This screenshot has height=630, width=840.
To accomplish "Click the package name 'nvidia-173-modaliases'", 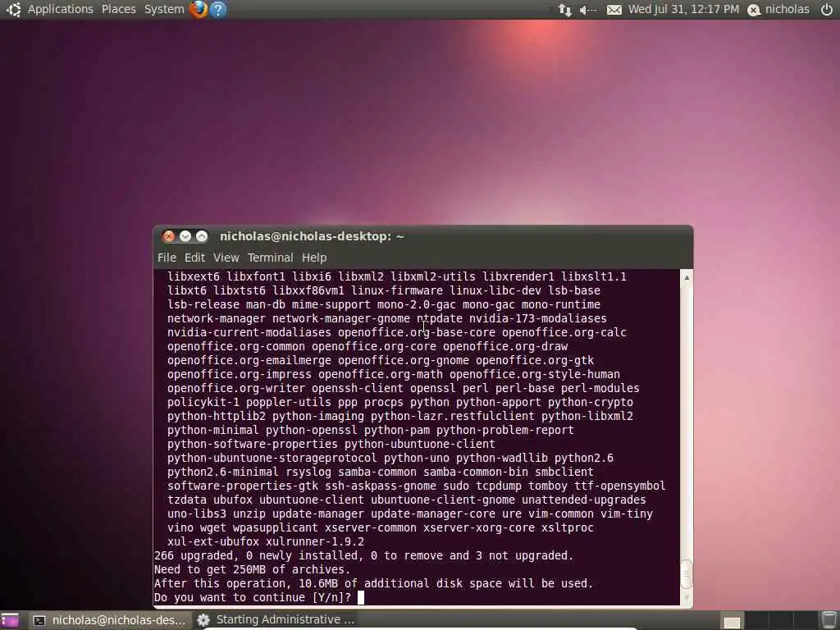I will (x=538, y=318).
